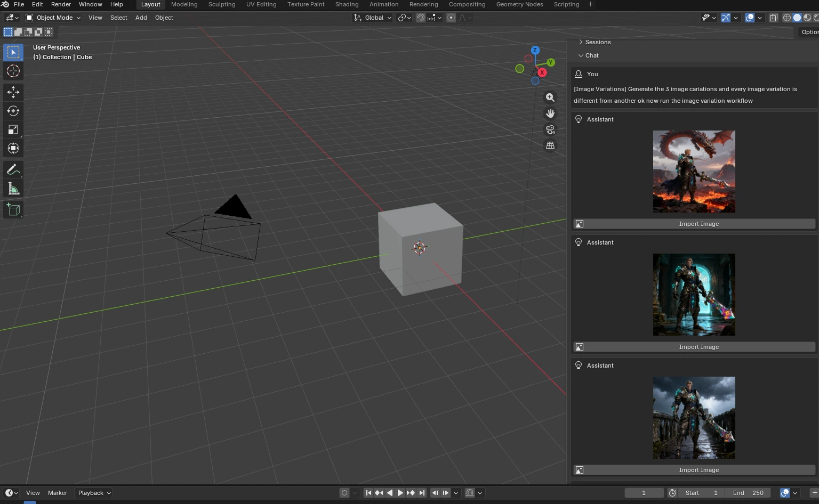Image resolution: width=819 pixels, height=504 pixels.
Task: Open the Render menu
Action: tap(61, 4)
